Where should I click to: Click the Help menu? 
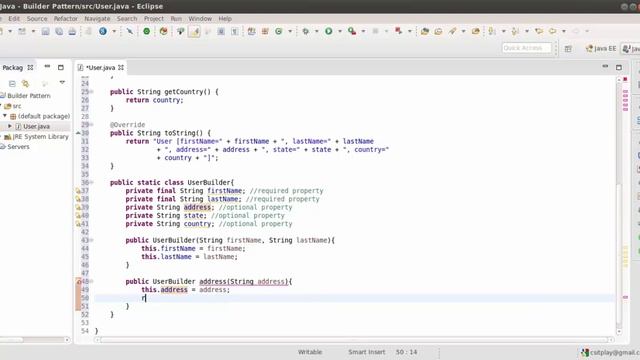[x=225, y=19]
